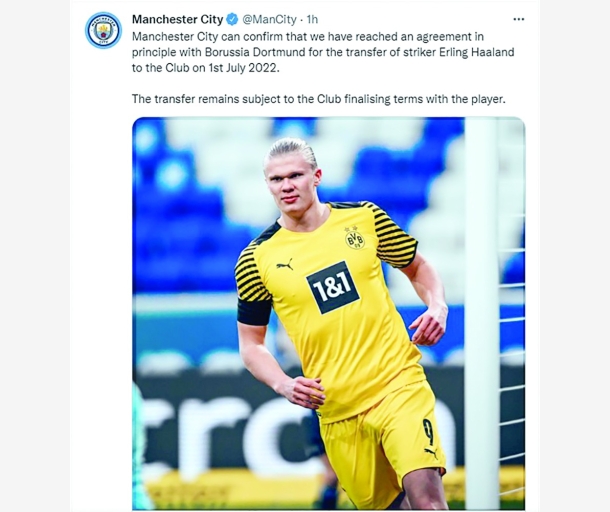Click the 1&1 sponsor logo on jersey
Screen dimensions: 610x512
tap(333, 287)
